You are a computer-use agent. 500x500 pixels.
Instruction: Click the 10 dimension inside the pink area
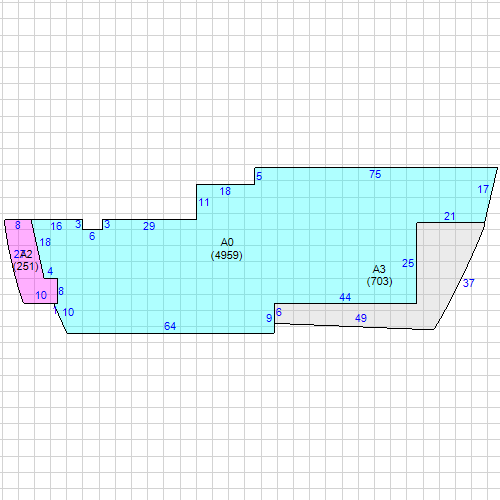[x=41, y=295]
